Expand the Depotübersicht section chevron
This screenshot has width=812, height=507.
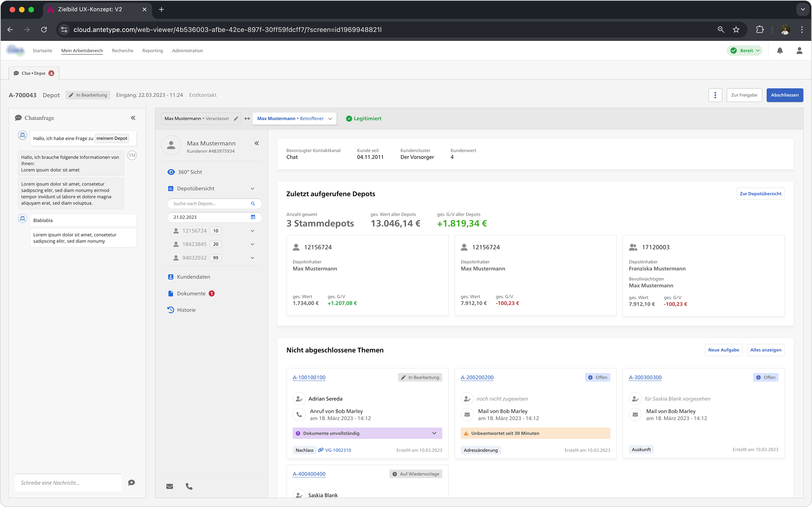[x=252, y=189]
